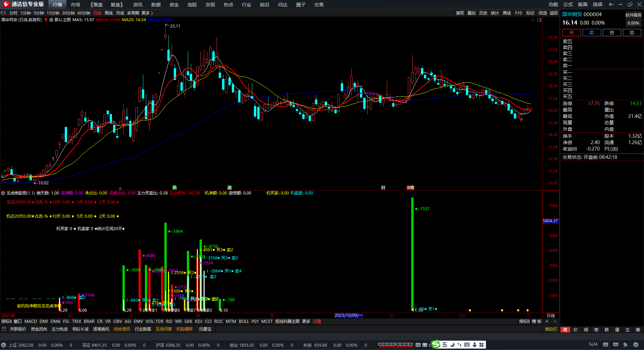The height and width of the screenshot is (350, 644).
Task: Click the back arrow icon in title bar
Action: [x=611, y=4]
